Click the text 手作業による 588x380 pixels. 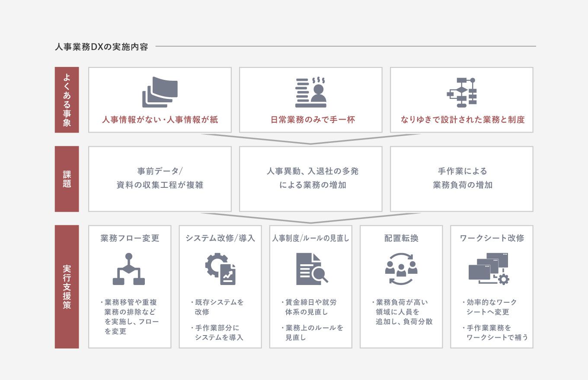tap(463, 171)
